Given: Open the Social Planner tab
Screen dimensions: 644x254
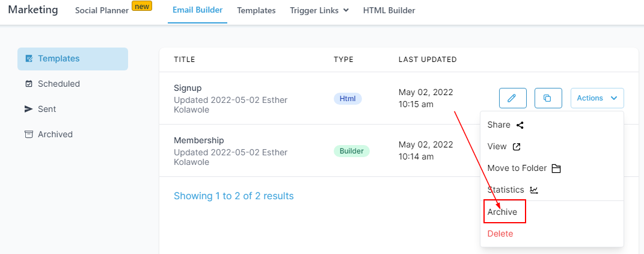Looking at the screenshot, I should (x=102, y=10).
